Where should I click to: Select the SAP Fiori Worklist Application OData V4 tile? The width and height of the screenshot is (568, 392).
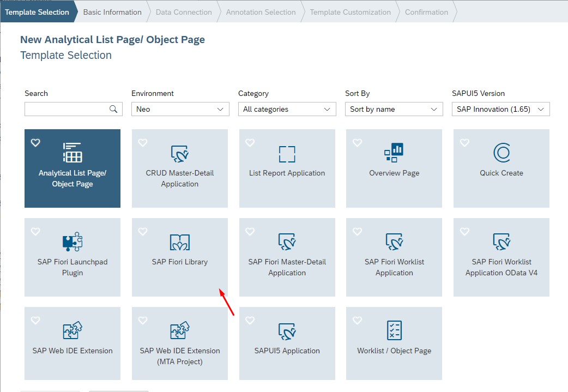point(501,257)
